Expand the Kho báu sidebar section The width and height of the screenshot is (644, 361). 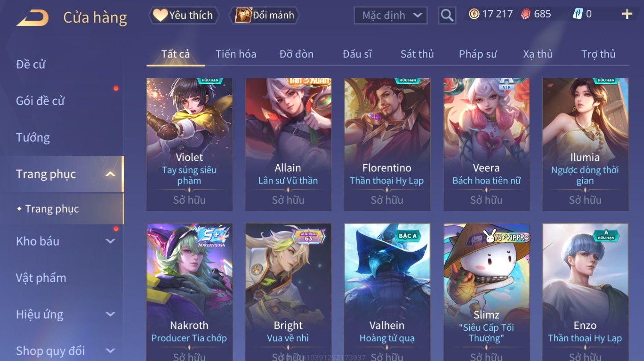coord(110,241)
